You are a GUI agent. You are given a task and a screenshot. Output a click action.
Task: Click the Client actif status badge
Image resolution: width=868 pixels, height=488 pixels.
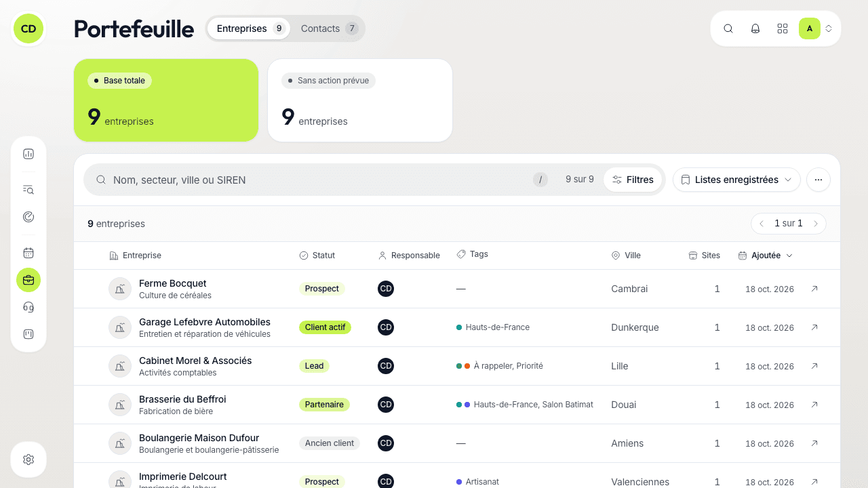pyautogui.click(x=325, y=327)
